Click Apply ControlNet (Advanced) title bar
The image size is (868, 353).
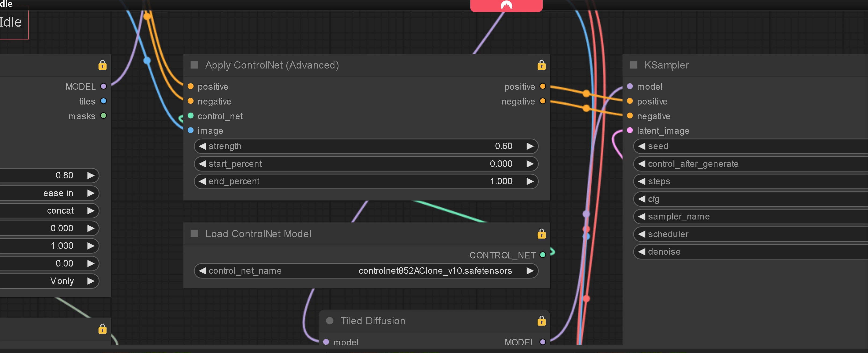coord(366,65)
